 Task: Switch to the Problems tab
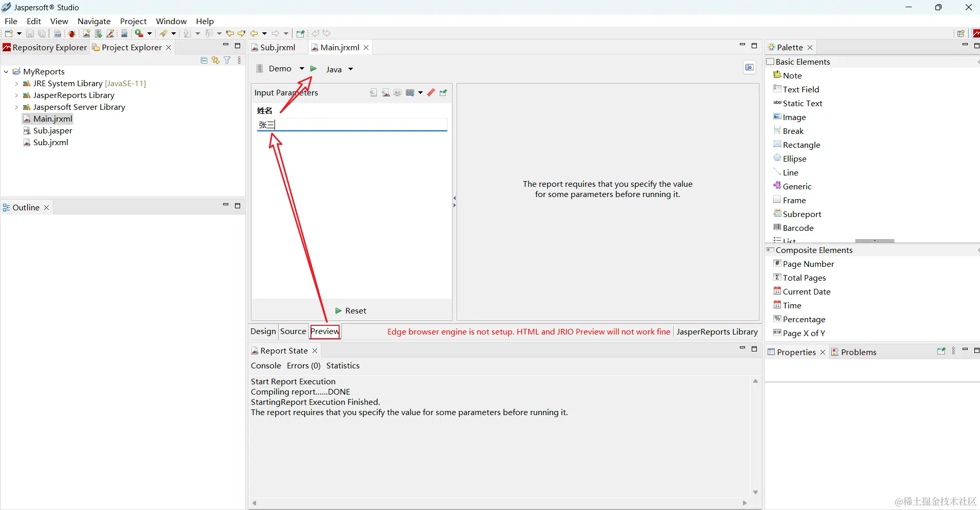(x=854, y=352)
